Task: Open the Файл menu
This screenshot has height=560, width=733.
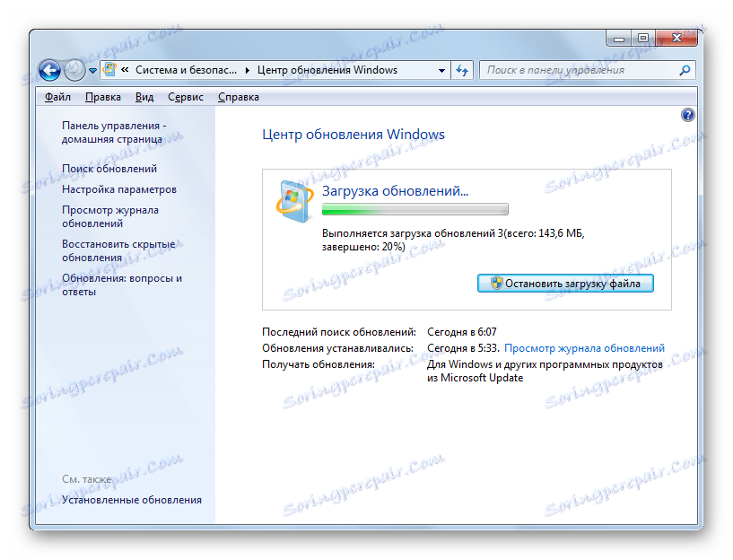Action: (x=57, y=97)
